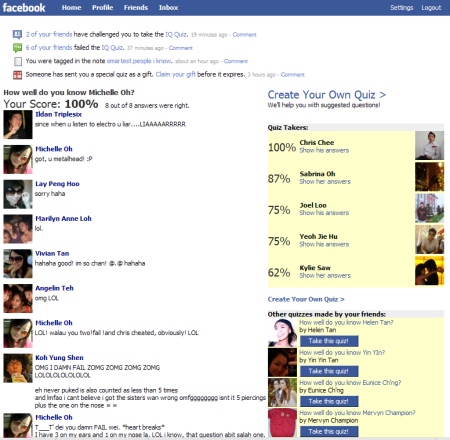
Task: Take Yin Yin Tan's quiz button
Action: [x=329, y=371]
